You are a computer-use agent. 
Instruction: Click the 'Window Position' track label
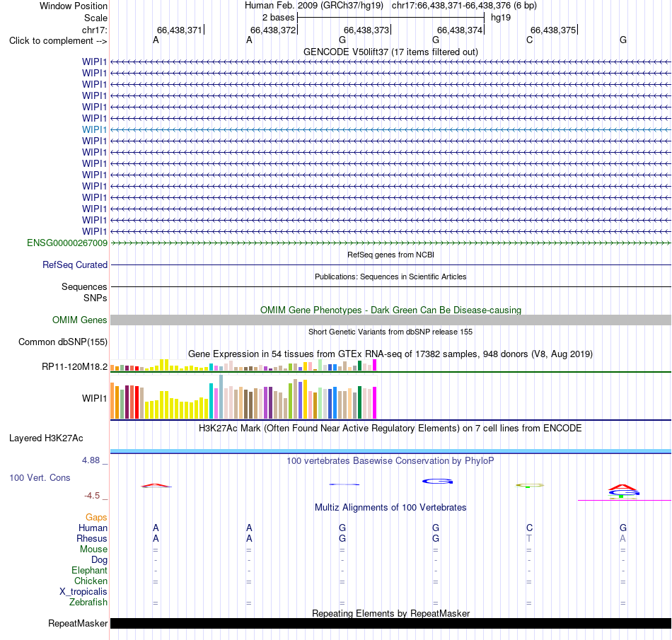[x=74, y=6]
